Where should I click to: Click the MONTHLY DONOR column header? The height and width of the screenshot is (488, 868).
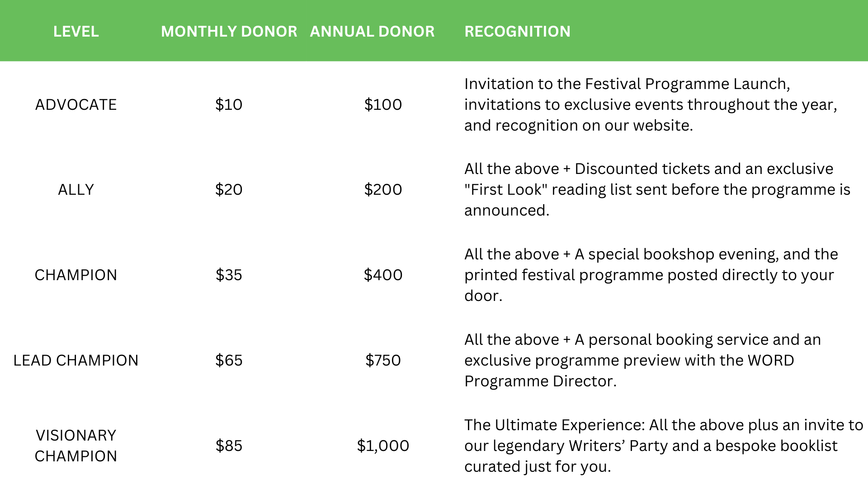click(x=229, y=32)
